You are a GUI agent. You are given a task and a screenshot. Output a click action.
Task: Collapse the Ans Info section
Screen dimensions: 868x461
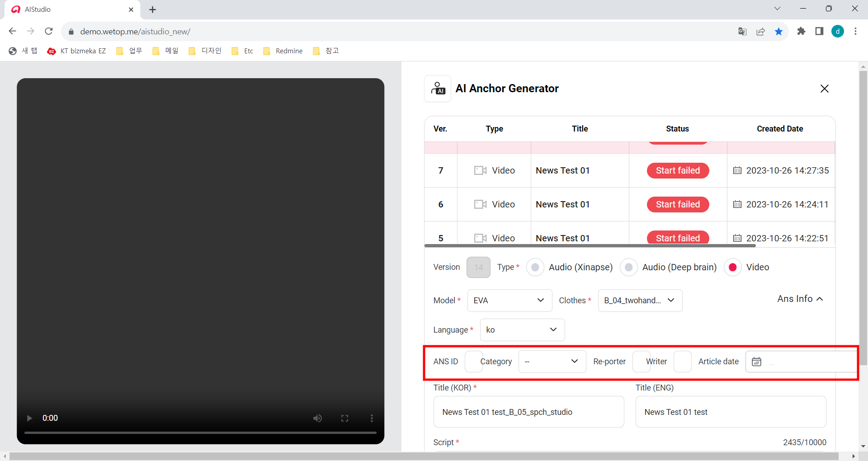pyautogui.click(x=800, y=299)
